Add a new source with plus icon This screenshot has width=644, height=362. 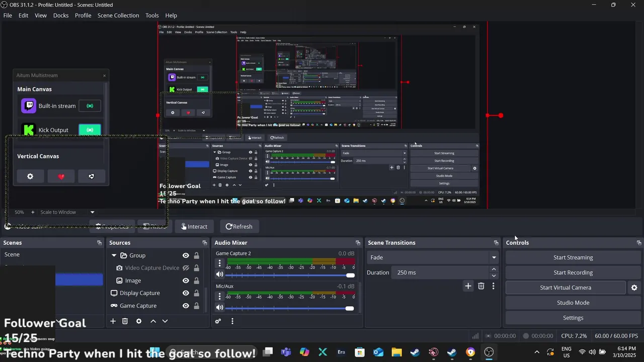tap(113, 321)
